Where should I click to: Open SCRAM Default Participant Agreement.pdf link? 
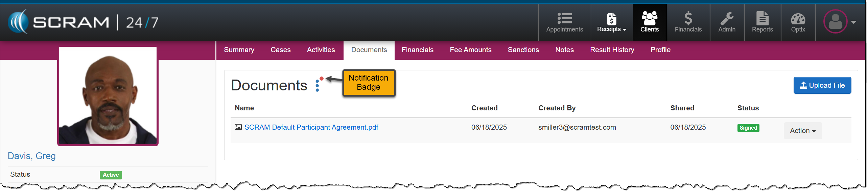[311, 127]
